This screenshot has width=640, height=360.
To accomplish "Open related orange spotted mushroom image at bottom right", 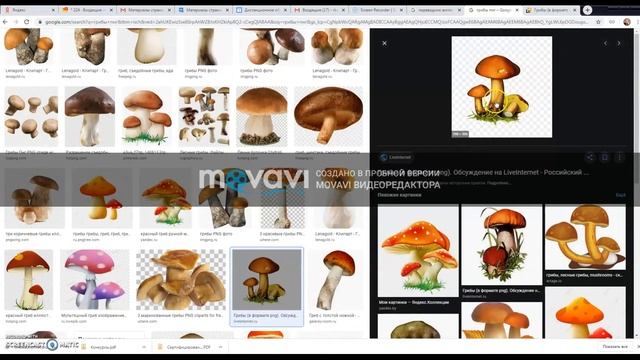I will coord(585,313).
